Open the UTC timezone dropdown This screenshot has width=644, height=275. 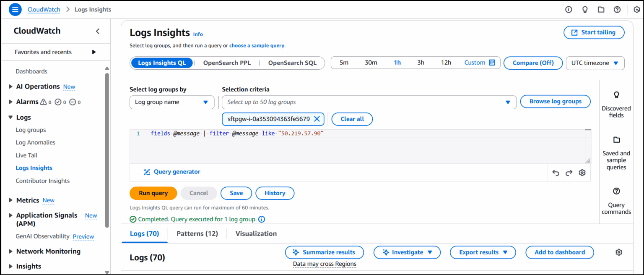595,63
